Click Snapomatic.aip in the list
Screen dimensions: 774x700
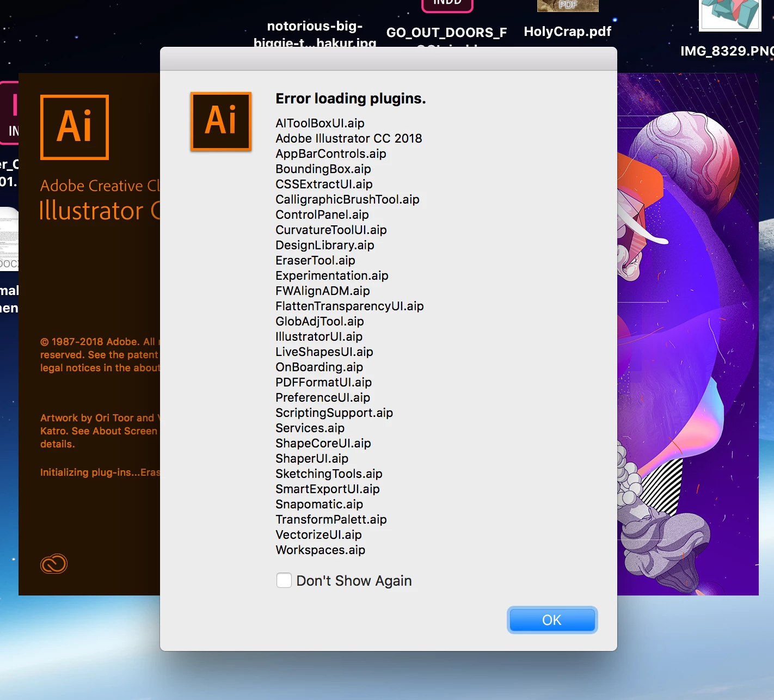(319, 504)
